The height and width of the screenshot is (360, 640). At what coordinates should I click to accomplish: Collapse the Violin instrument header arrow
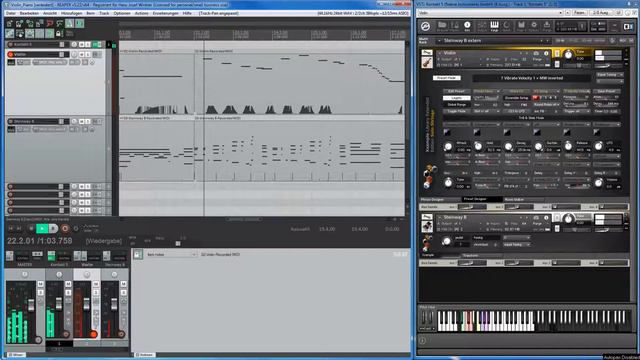(x=439, y=53)
